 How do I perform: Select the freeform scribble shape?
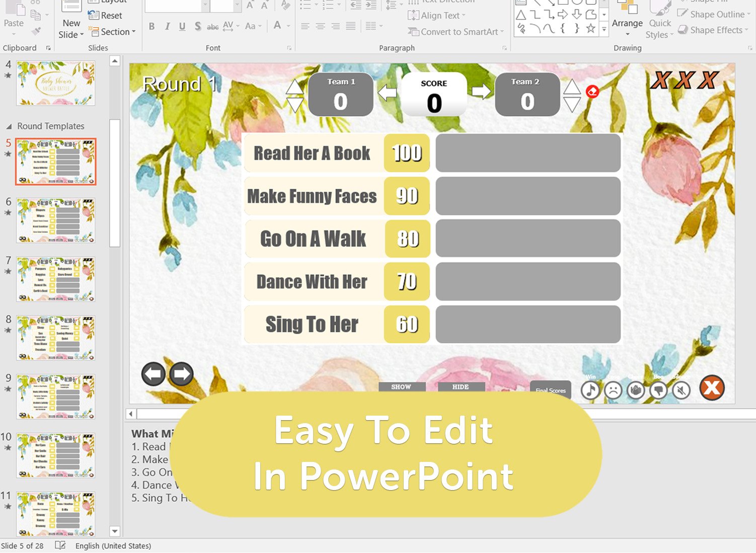pyautogui.click(x=521, y=29)
